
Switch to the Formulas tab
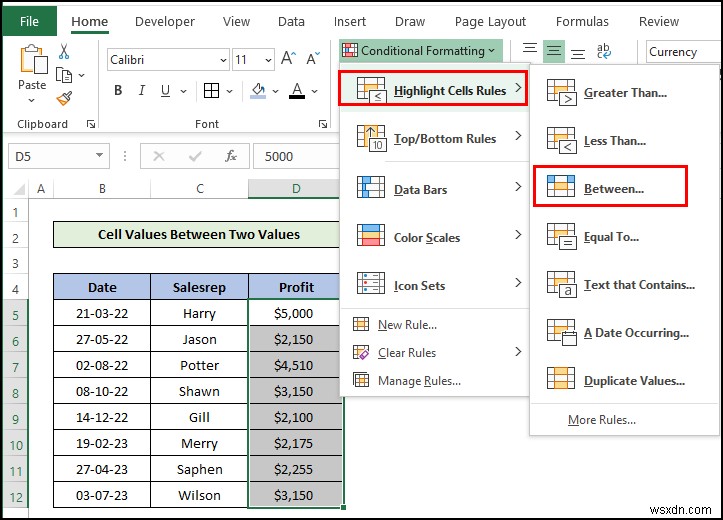[x=582, y=22]
